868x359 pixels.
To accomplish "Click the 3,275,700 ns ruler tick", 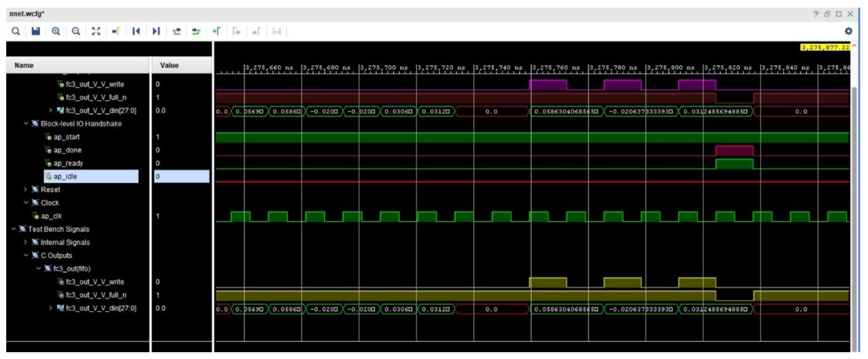I will (384, 68).
